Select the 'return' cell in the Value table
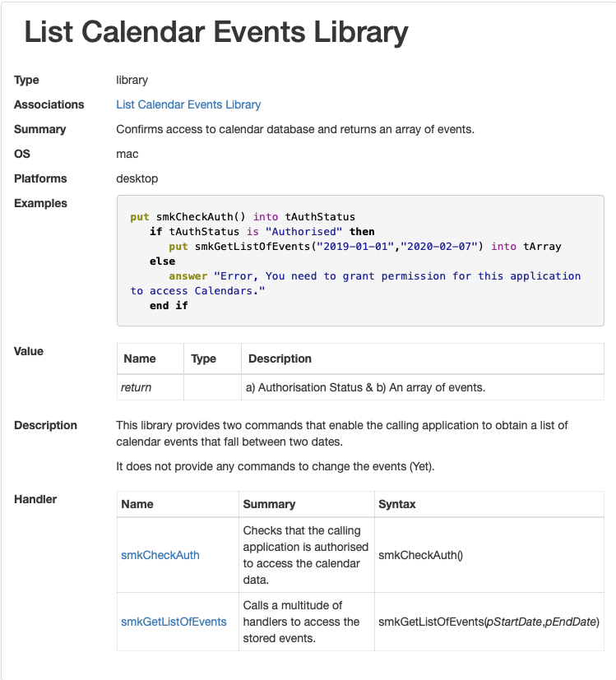The image size is (616, 680). [136, 387]
